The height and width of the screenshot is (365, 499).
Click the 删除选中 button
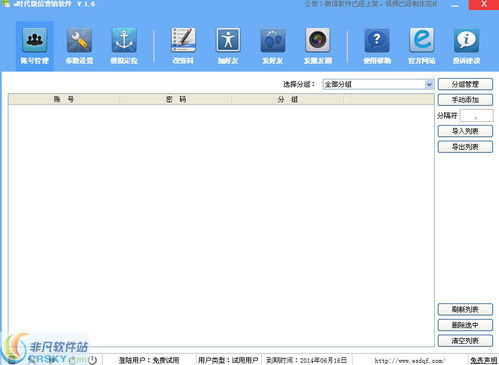click(x=465, y=325)
